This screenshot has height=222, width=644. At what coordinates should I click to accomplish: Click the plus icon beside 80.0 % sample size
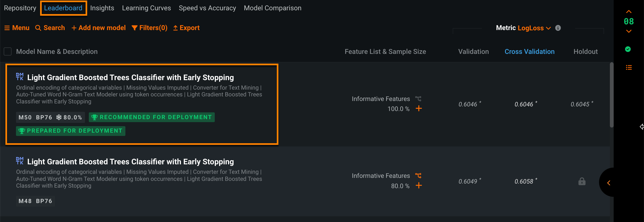(419, 186)
